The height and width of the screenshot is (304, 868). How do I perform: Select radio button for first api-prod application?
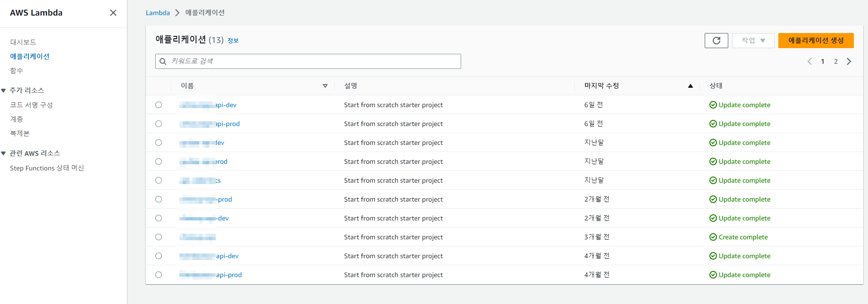tap(159, 124)
